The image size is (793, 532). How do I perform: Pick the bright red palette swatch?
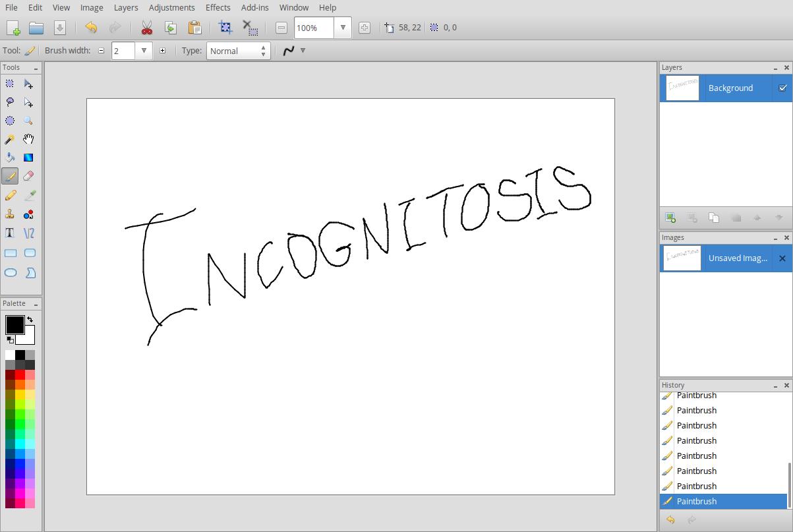20,374
